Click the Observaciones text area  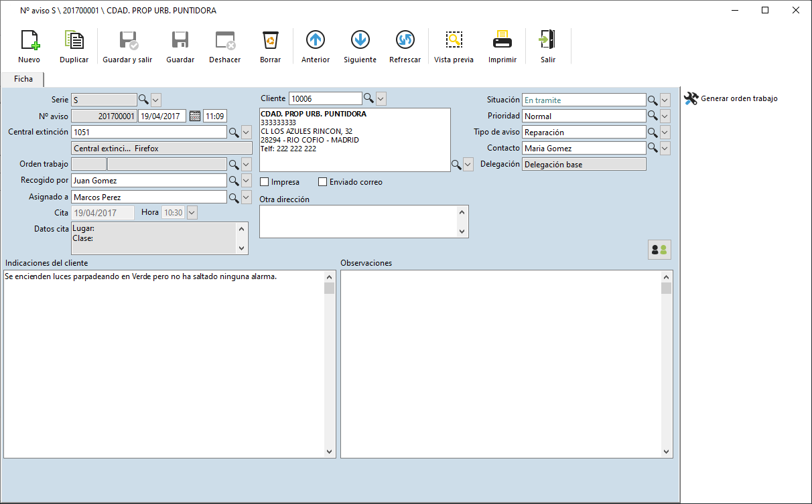point(500,364)
